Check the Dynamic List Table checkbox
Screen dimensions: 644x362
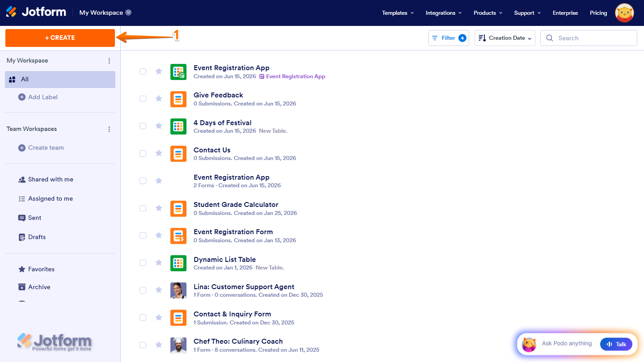(x=143, y=263)
